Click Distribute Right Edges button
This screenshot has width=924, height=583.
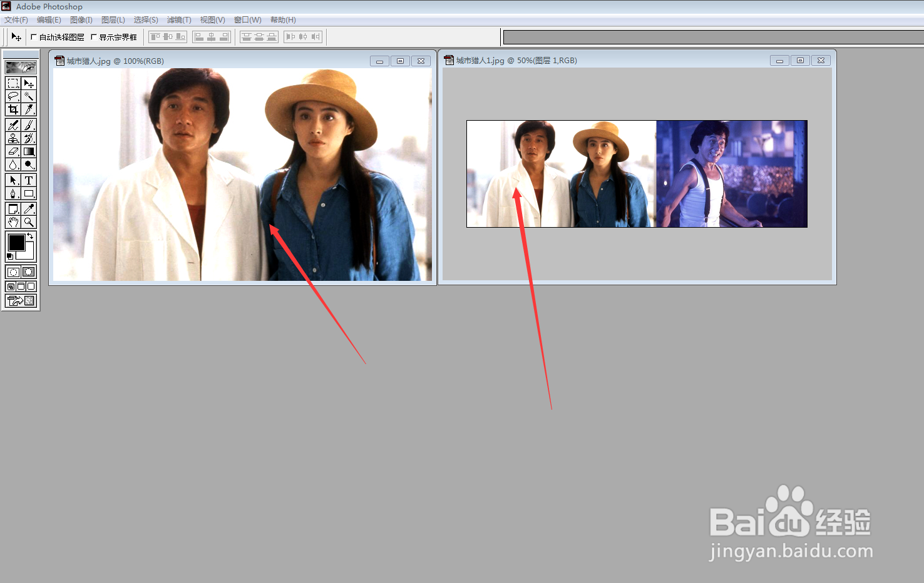coord(316,37)
